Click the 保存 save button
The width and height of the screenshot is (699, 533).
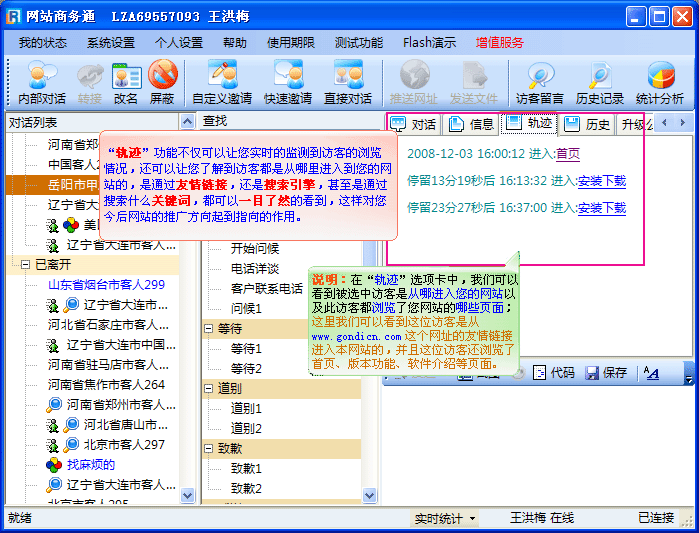coord(606,372)
